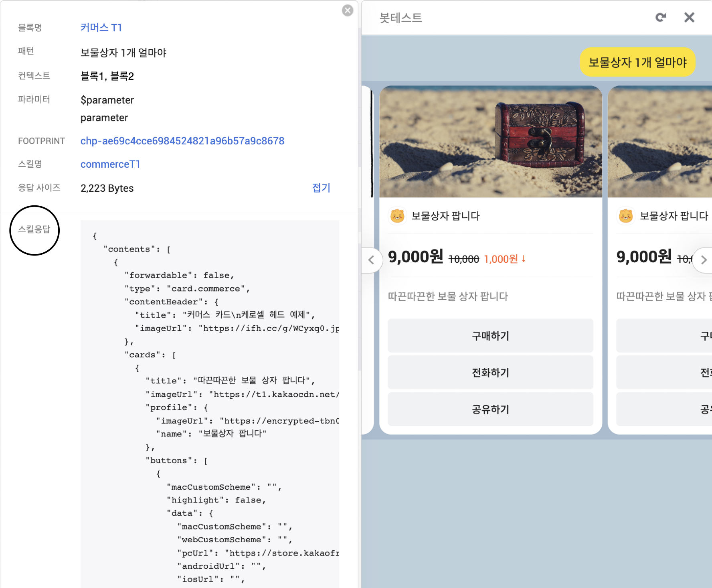Close the bot test window
The image size is (712, 588).
coord(689,18)
